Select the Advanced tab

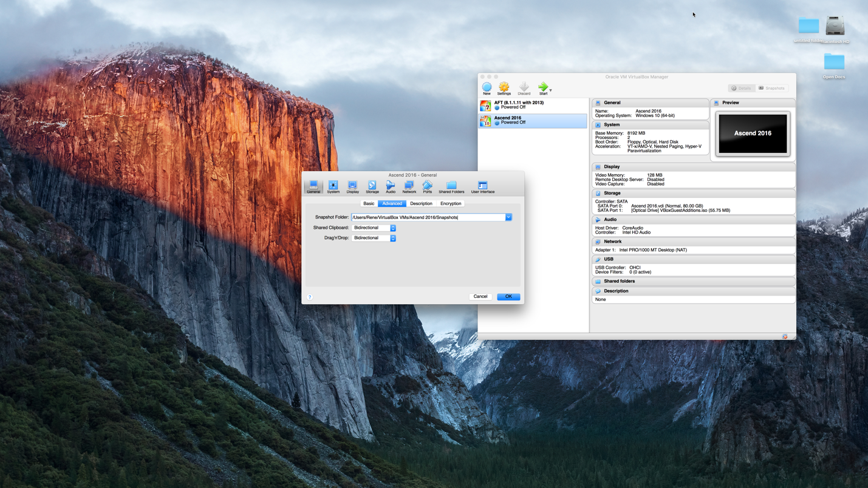pyautogui.click(x=392, y=204)
